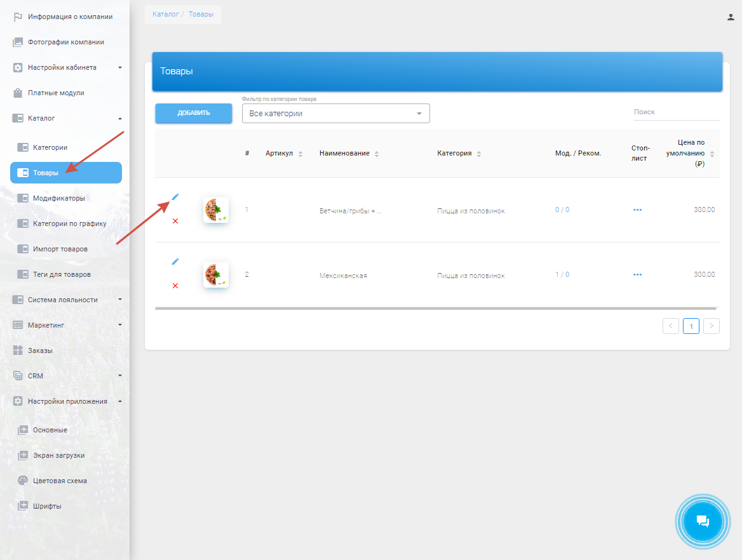Open the user profile icon
Image resolution: width=742 pixels, height=560 pixels.
tap(731, 17)
